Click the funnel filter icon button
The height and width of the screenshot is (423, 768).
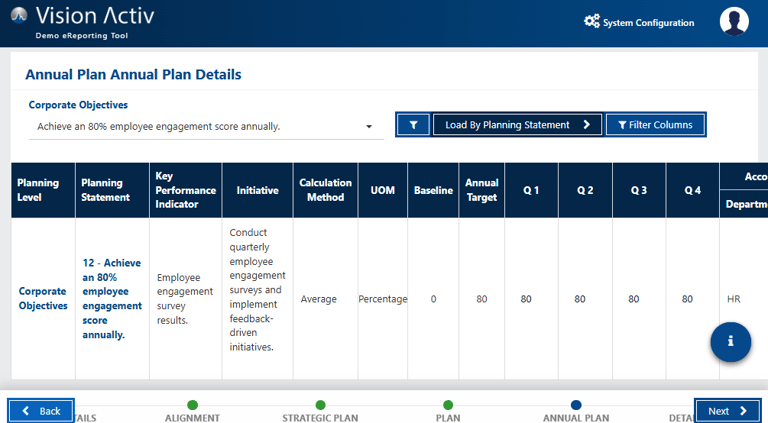coord(413,125)
